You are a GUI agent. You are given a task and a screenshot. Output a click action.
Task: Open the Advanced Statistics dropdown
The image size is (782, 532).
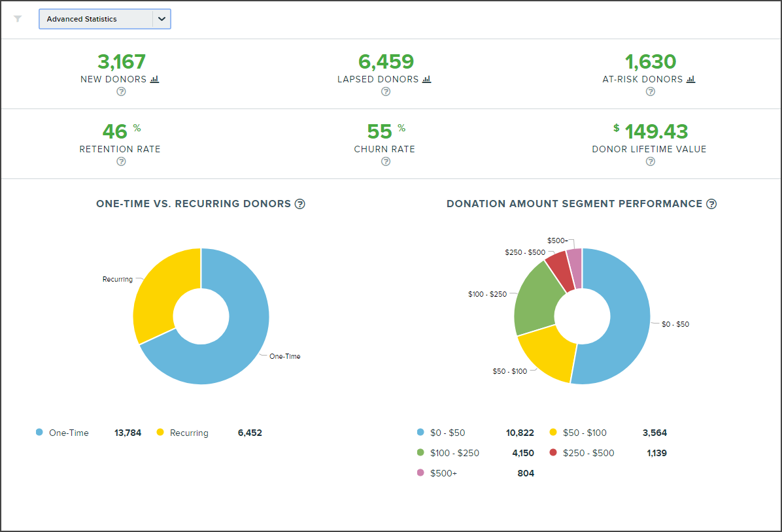(95, 19)
